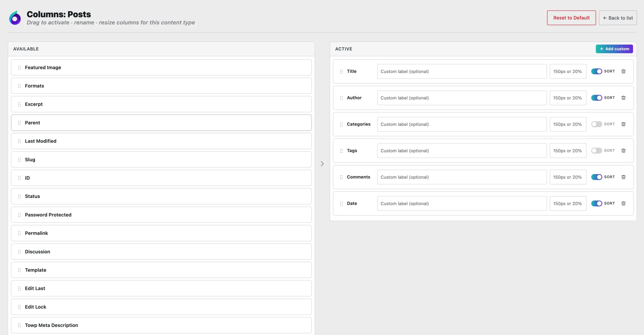The width and height of the screenshot is (644, 335).
Task: Turn off Date column sort toggle
Action: [596, 204]
